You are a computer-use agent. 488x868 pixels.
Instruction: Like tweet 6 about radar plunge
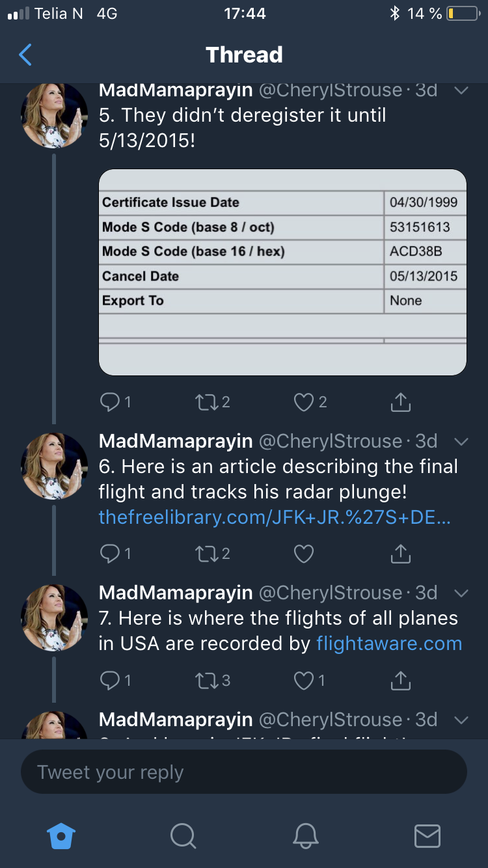303,554
